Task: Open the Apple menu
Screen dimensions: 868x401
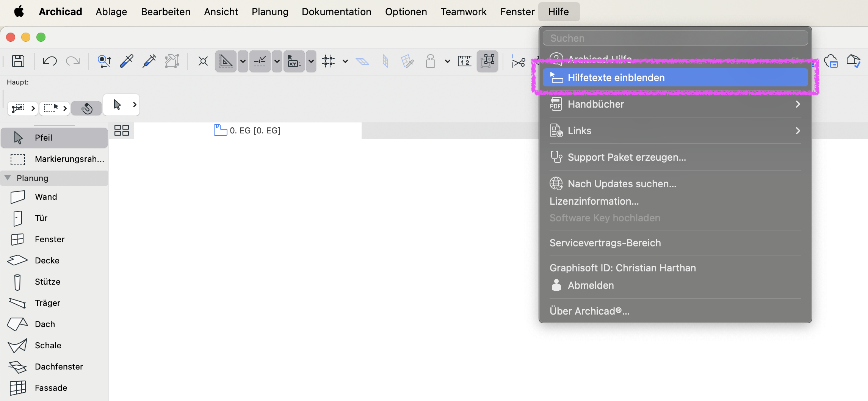Action: 19,12
